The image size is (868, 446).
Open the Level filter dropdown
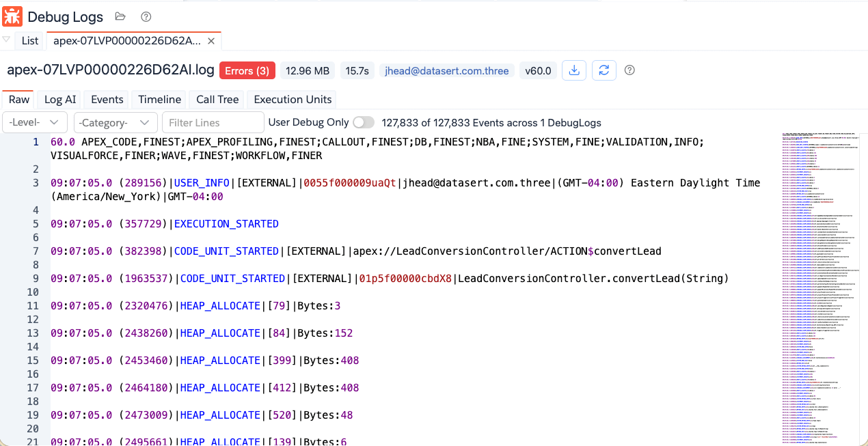click(x=35, y=123)
